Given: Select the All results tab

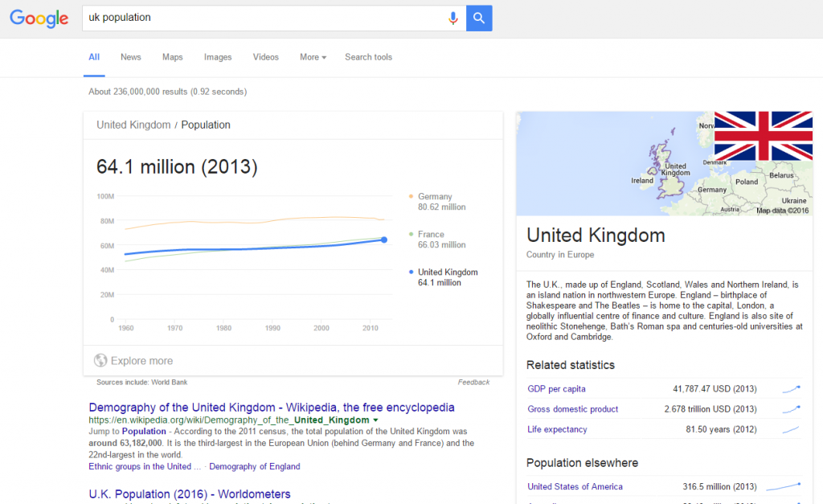Looking at the screenshot, I should click(x=94, y=57).
